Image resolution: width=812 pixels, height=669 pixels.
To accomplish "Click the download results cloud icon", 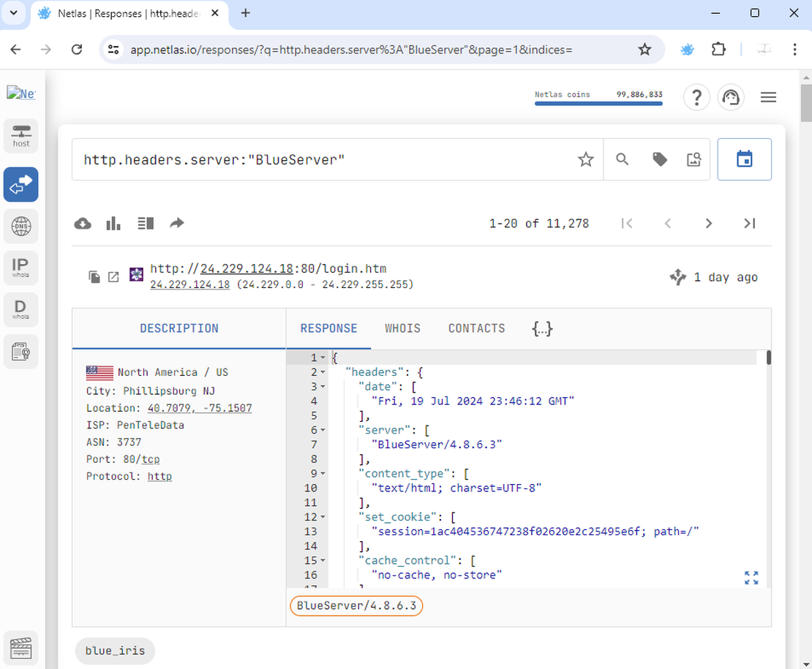I will (x=83, y=224).
